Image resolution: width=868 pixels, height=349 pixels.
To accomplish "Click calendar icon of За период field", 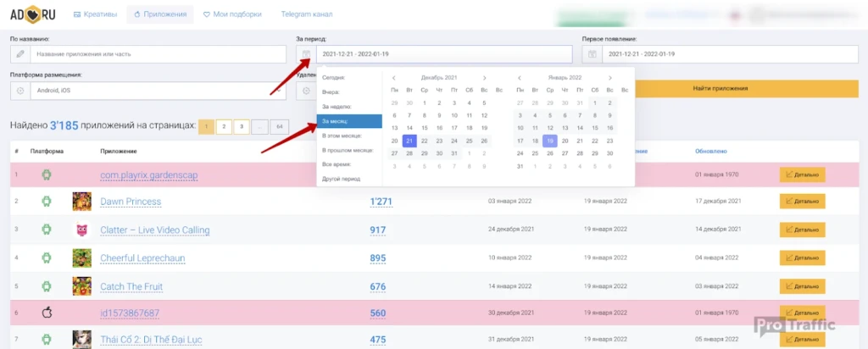I will pos(306,54).
